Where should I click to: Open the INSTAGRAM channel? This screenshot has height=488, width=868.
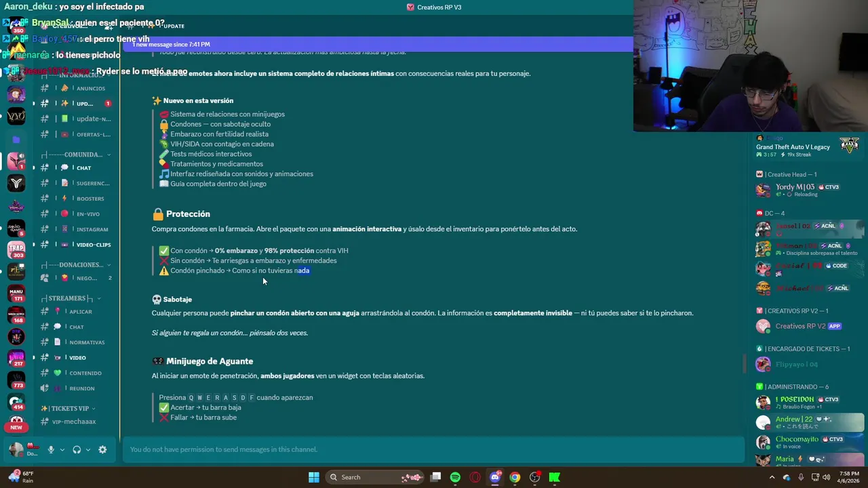[76, 229]
